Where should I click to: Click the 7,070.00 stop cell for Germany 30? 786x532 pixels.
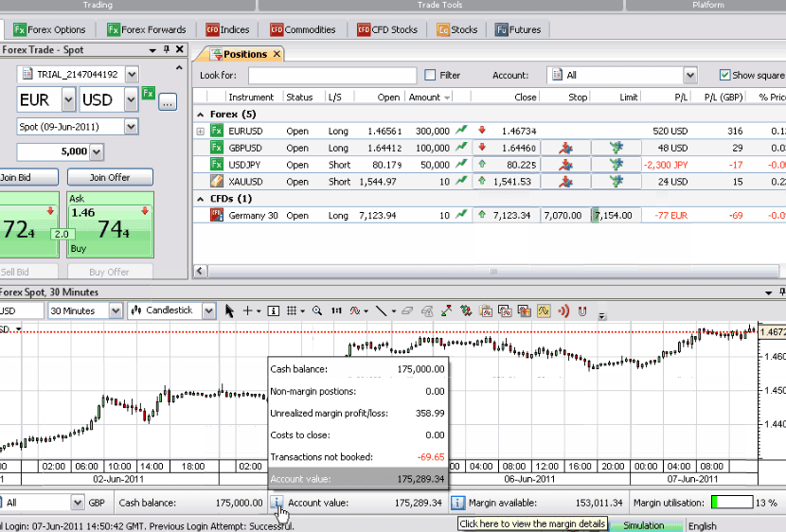click(x=565, y=216)
